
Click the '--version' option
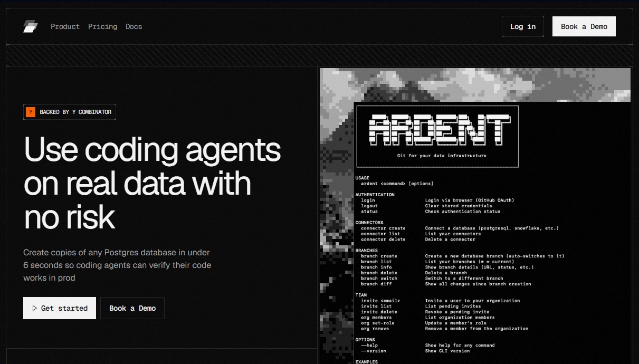pyautogui.click(x=374, y=351)
